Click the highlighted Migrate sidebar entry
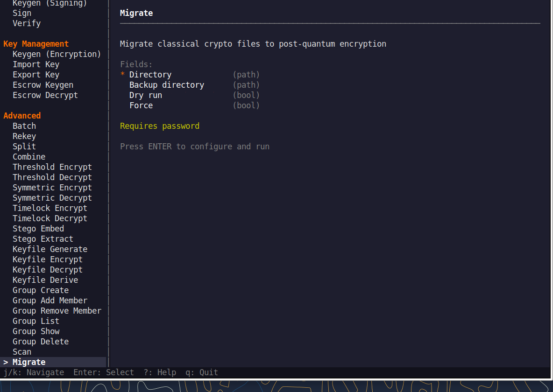 click(53, 362)
